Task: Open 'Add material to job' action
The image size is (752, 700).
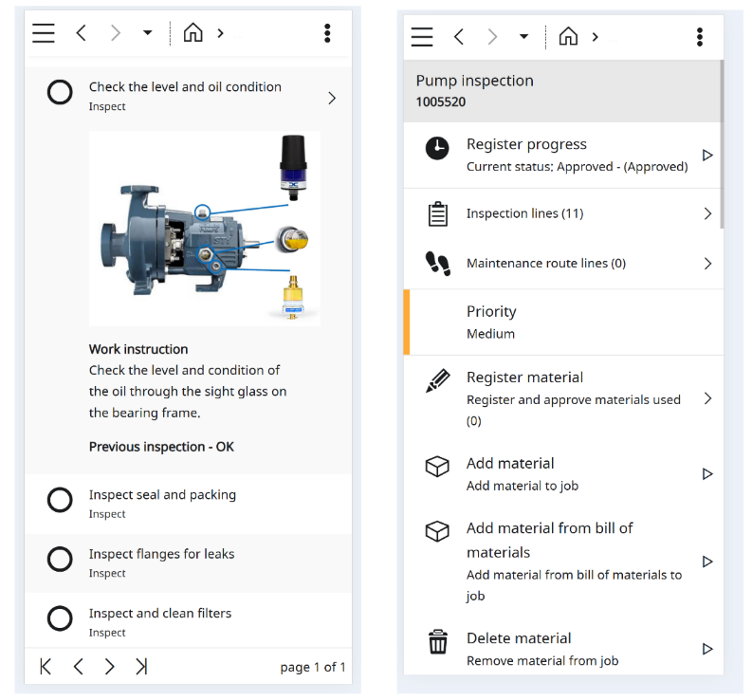Action: [x=561, y=473]
